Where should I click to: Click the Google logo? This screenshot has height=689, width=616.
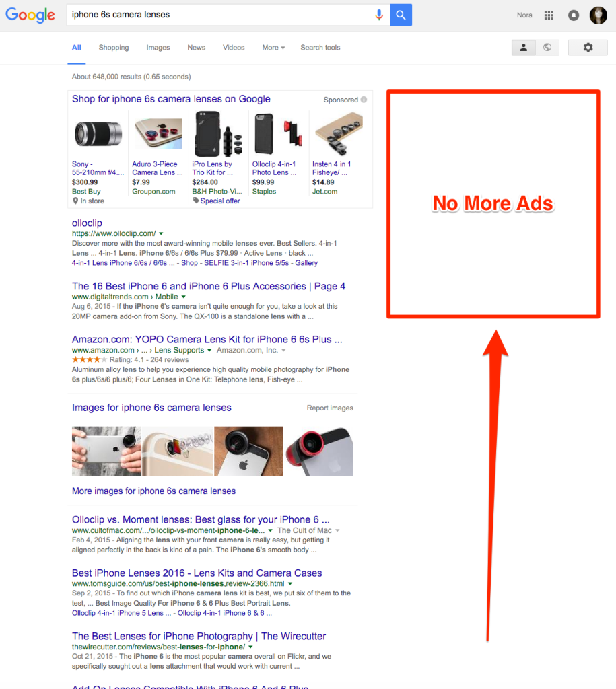[30, 15]
